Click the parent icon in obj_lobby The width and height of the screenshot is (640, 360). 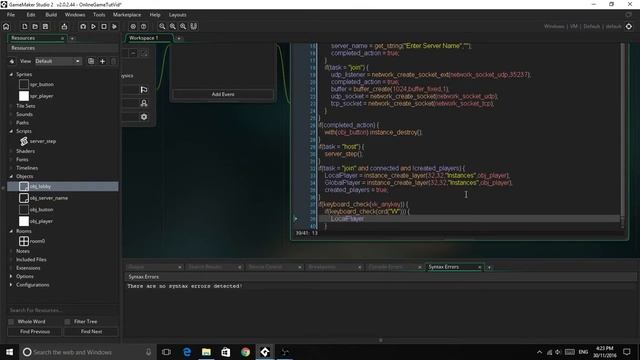pos(144,103)
